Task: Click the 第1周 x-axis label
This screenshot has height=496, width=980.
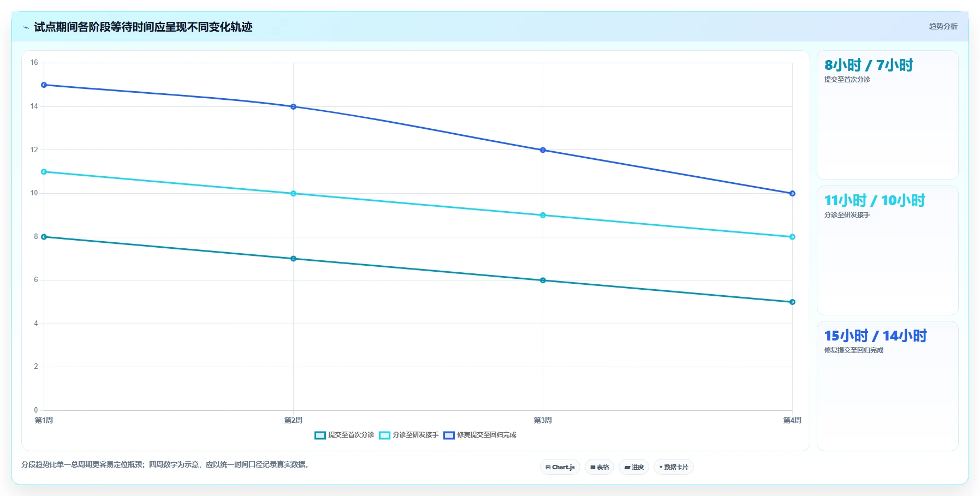Action: [44, 420]
